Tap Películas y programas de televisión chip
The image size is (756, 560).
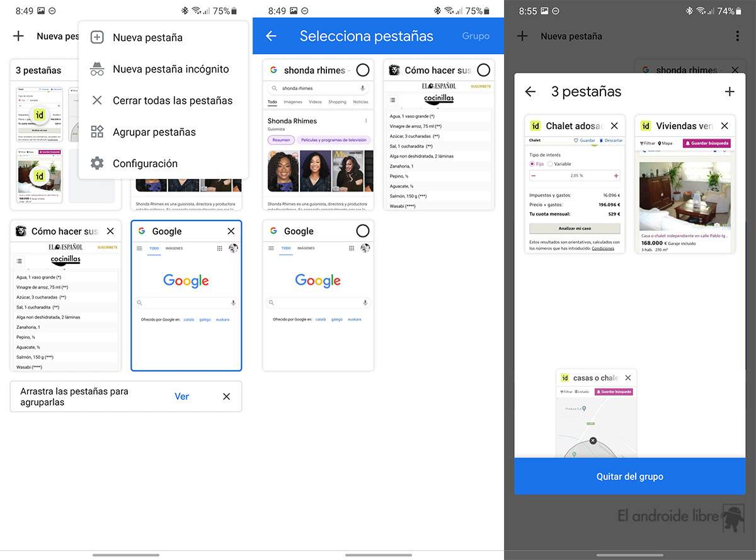pyautogui.click(x=334, y=140)
